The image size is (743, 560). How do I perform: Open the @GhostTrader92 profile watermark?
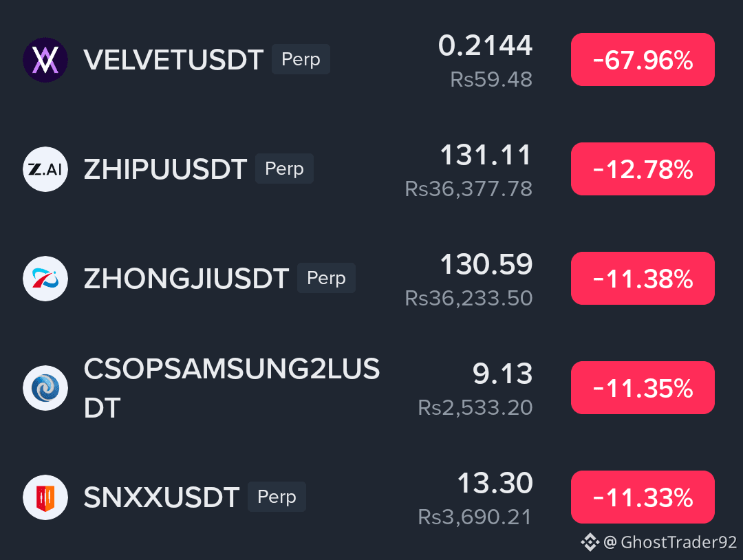pos(670,542)
